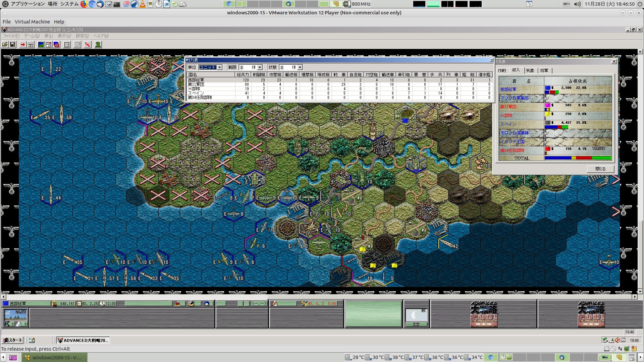
Task: Click the 潜水艦 column header
Action: tap(484, 75)
